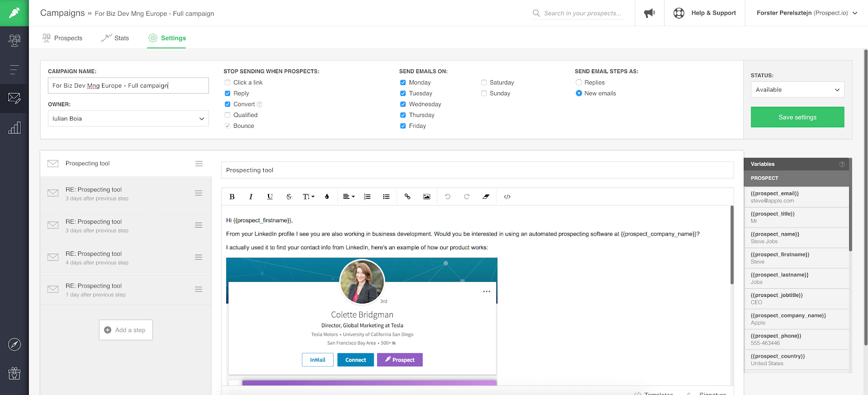
Task: Check the Saturday sending day
Action: (x=484, y=82)
